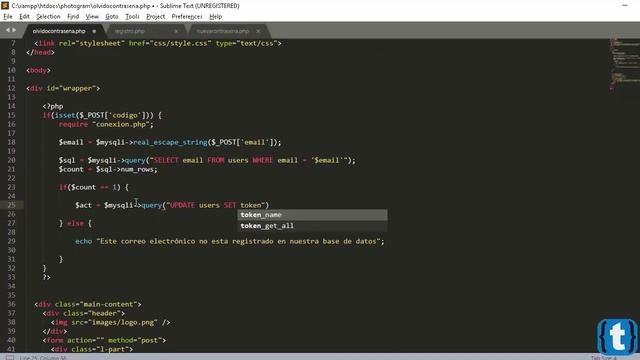The image size is (640, 360).
Task: Click unsaved dot on olvidocontrasena.php tab
Action: pyautogui.click(x=94, y=31)
